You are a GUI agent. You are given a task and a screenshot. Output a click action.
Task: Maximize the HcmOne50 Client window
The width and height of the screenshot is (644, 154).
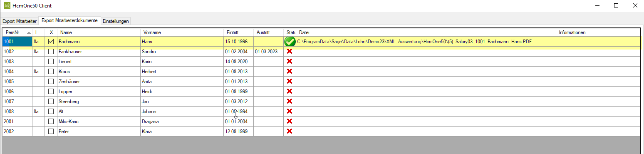coord(616,5)
